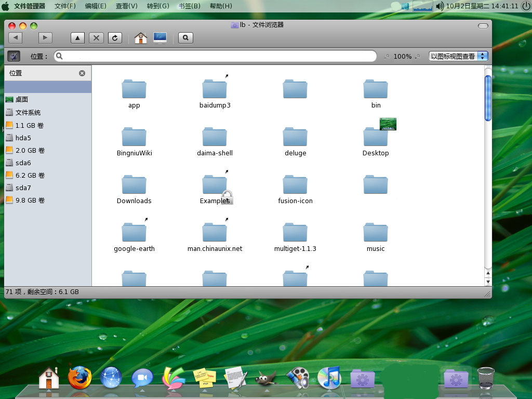Open the music player dock icon
532x399 pixels.
329,377
